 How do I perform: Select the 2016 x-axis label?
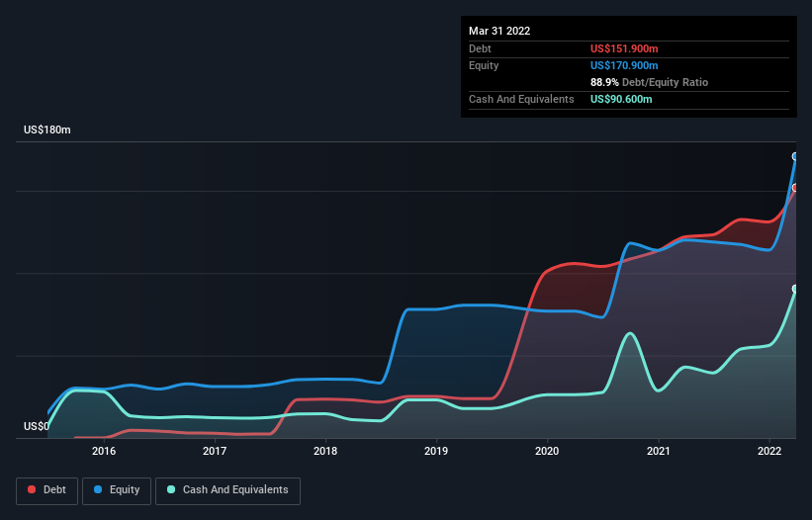tap(104, 451)
